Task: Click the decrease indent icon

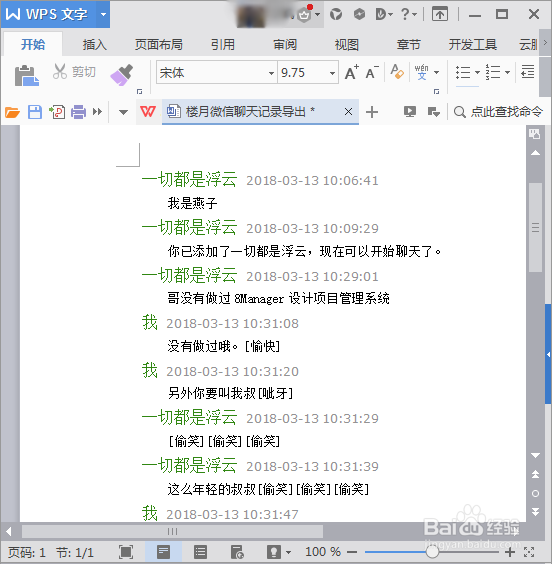Action: point(528,72)
